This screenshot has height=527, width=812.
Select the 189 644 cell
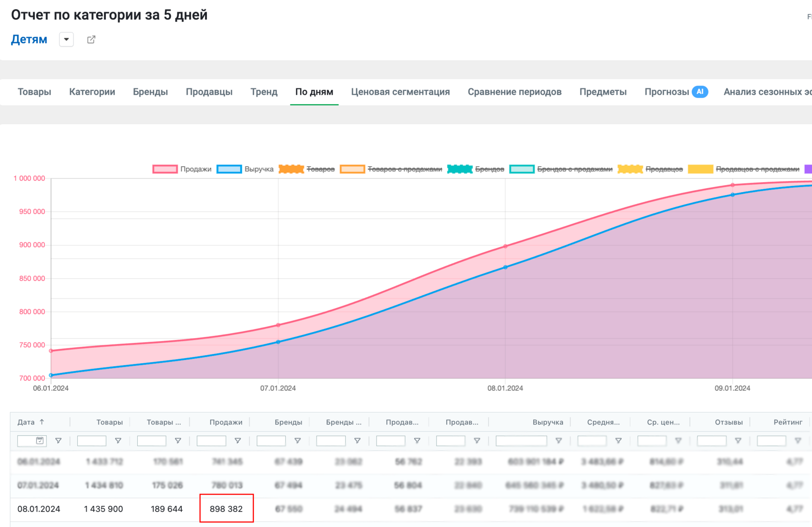pyautogui.click(x=167, y=509)
